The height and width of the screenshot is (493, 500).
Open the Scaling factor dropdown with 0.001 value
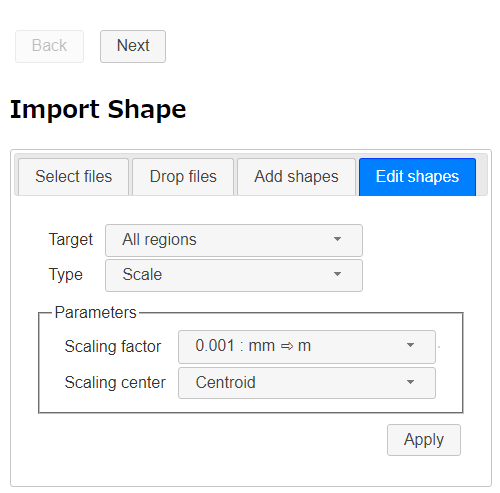coord(307,347)
